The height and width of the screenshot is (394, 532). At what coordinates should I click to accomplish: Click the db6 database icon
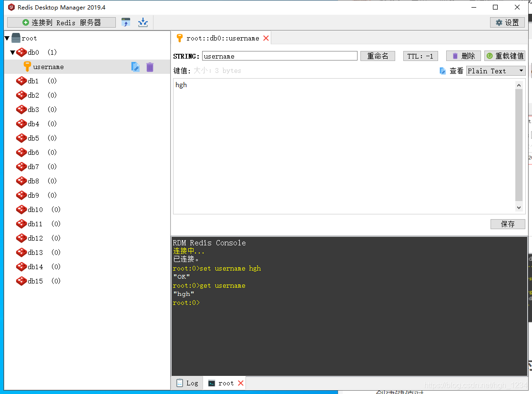(x=21, y=152)
